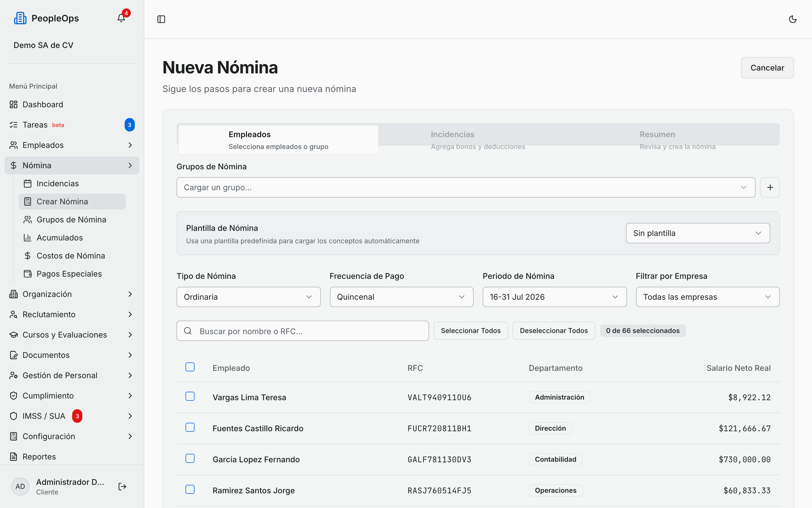Click the PeopleOps building logo icon

pyautogui.click(x=20, y=18)
